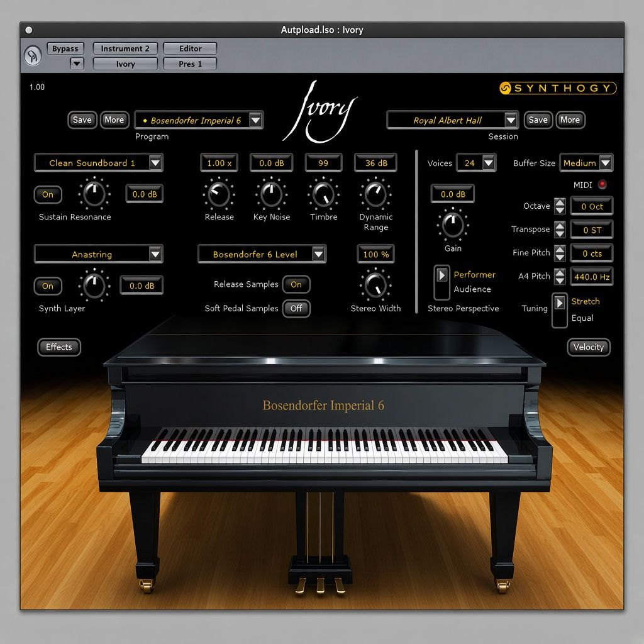Click the 1.00 version text
This screenshot has height=644, width=644.
pos(37,87)
